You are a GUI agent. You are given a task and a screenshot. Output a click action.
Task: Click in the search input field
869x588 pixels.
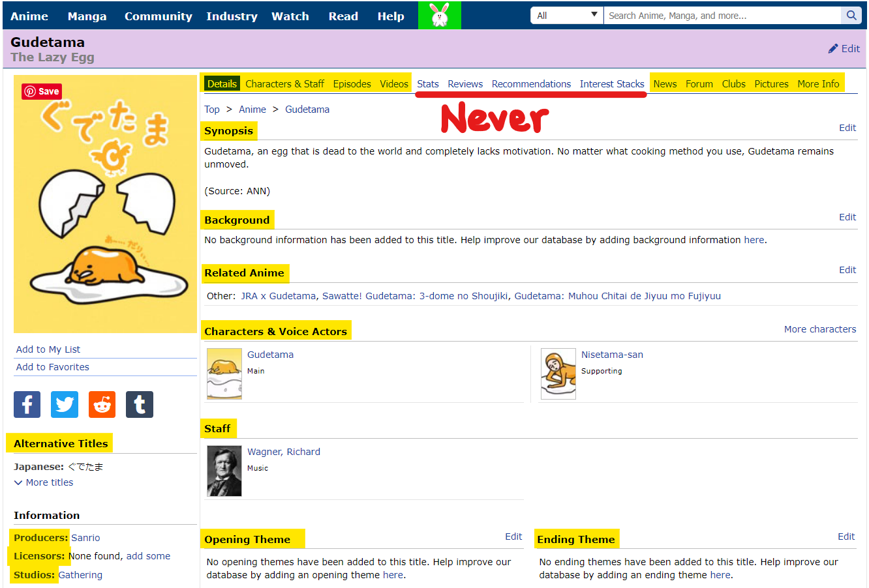723,16
